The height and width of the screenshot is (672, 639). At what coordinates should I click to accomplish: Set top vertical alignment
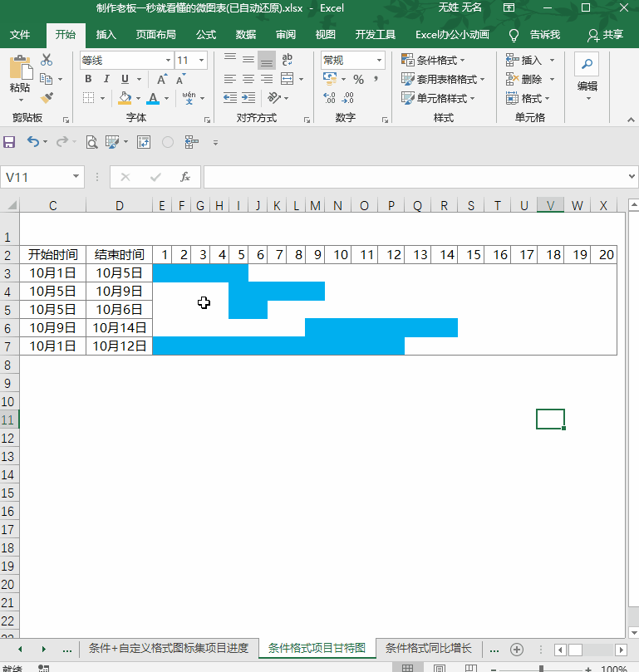[230, 60]
